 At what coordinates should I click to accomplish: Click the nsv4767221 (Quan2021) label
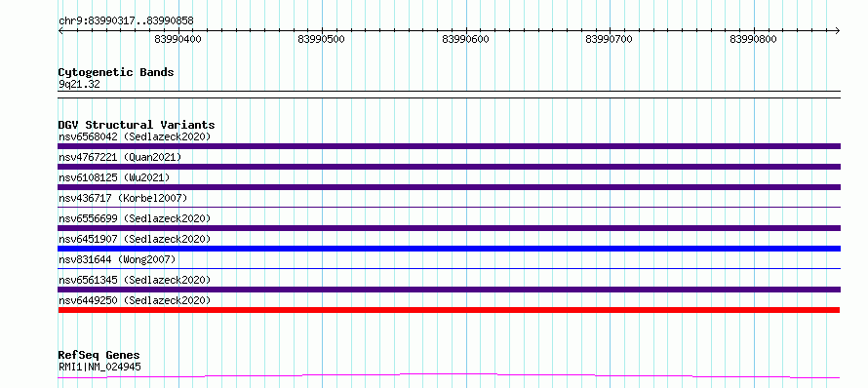click(120, 157)
